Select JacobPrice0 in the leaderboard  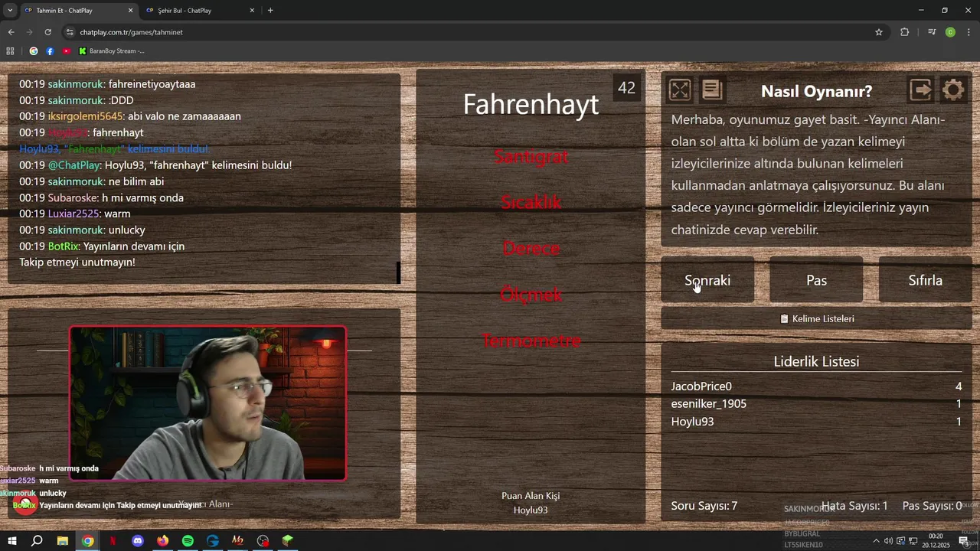[816, 386]
